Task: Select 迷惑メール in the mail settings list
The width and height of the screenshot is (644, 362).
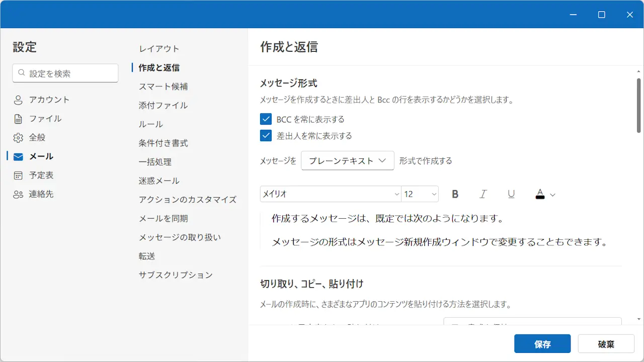Action: (x=159, y=180)
